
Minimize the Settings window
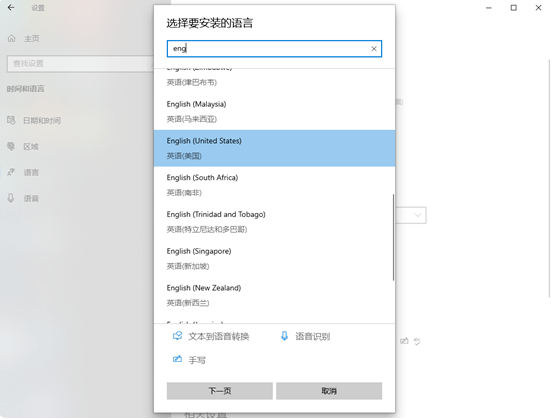pyautogui.click(x=489, y=7)
